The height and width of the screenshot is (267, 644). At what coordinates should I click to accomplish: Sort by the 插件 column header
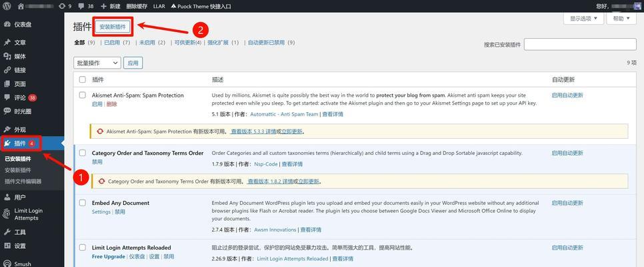click(98, 79)
